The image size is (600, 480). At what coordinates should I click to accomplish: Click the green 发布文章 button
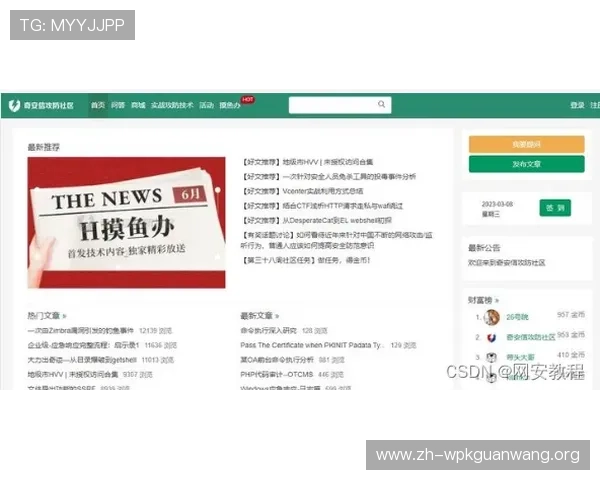pos(527,164)
